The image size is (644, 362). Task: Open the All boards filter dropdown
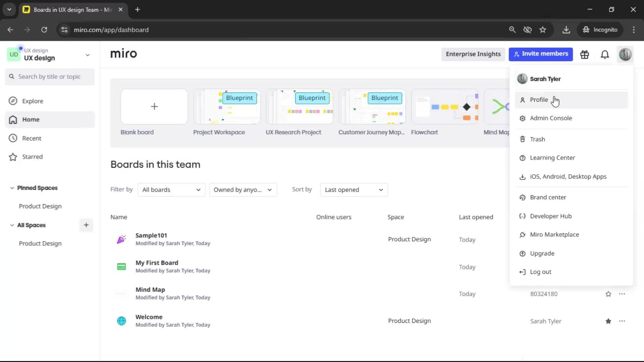tap(171, 190)
